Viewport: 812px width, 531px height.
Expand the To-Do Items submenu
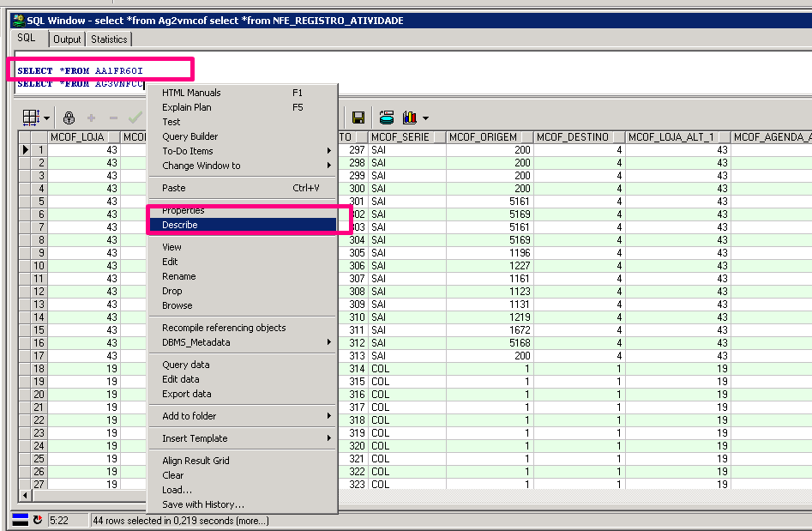point(243,151)
